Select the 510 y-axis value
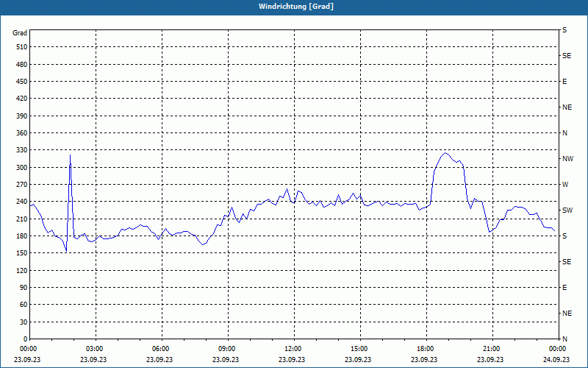The width and height of the screenshot is (588, 368). click(x=22, y=47)
